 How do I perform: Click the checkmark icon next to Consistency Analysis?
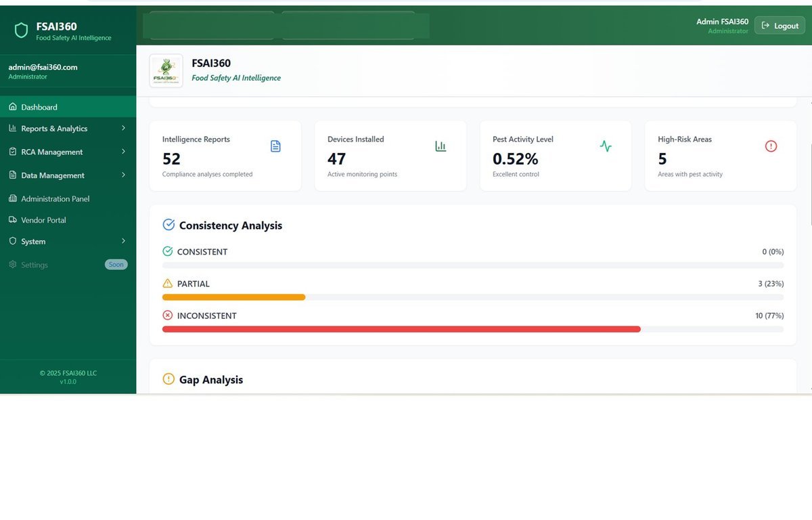coord(168,224)
